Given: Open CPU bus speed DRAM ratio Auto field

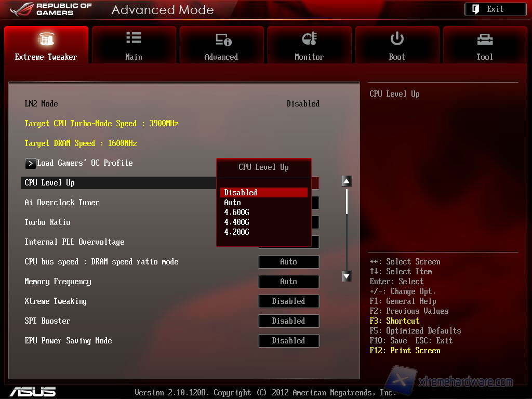Looking at the screenshot, I should point(288,262).
